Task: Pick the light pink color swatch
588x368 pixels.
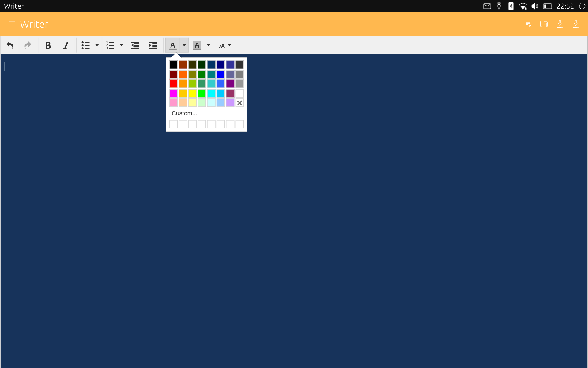Action: [173, 103]
